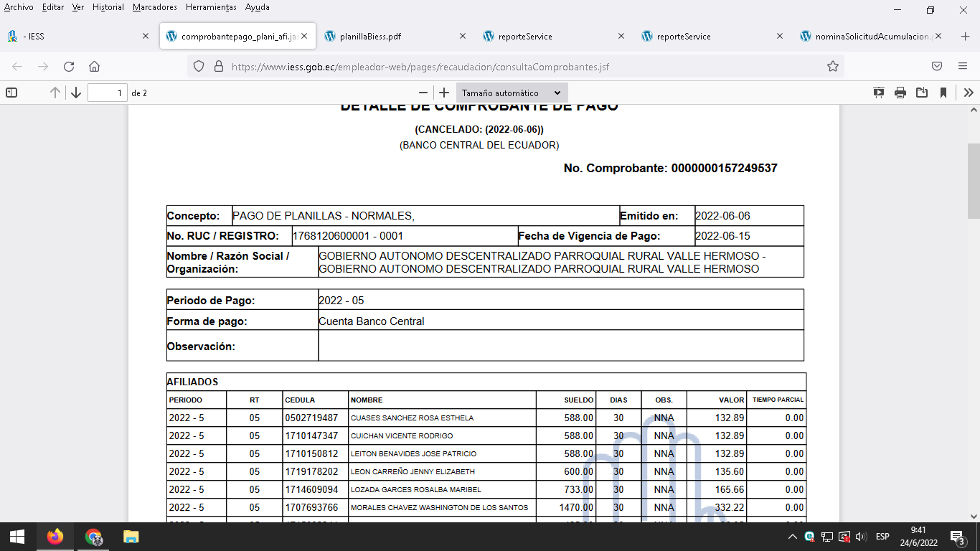Zoom out the PDF document
Screen dimensions: 980x551
(x=423, y=93)
